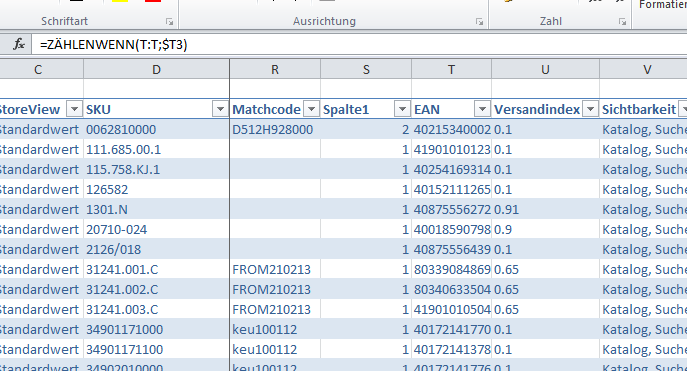This screenshot has width=687, height=371.
Task: Click the Matchcode header cell
Action: tap(275, 109)
